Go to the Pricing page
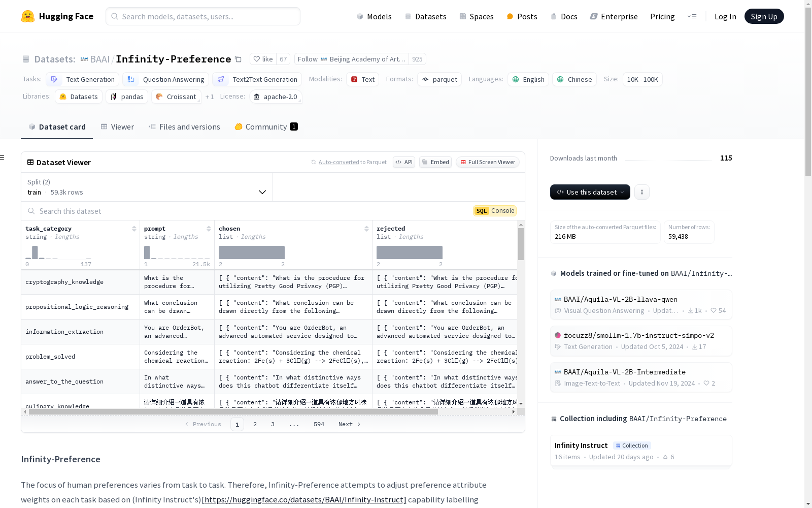This screenshot has height=508, width=812. [x=662, y=16]
